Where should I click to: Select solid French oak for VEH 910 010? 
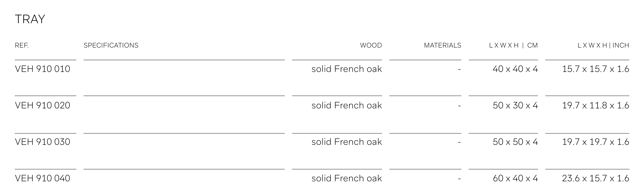(347, 69)
